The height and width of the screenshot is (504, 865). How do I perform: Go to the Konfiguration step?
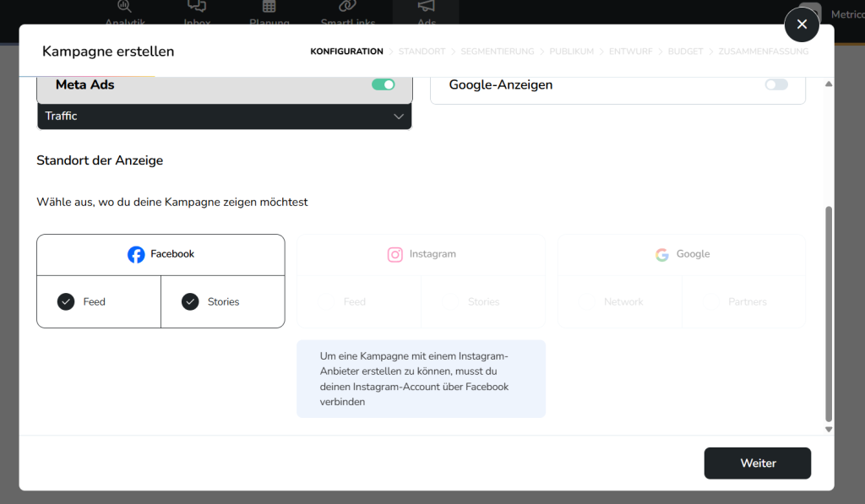[x=346, y=51]
